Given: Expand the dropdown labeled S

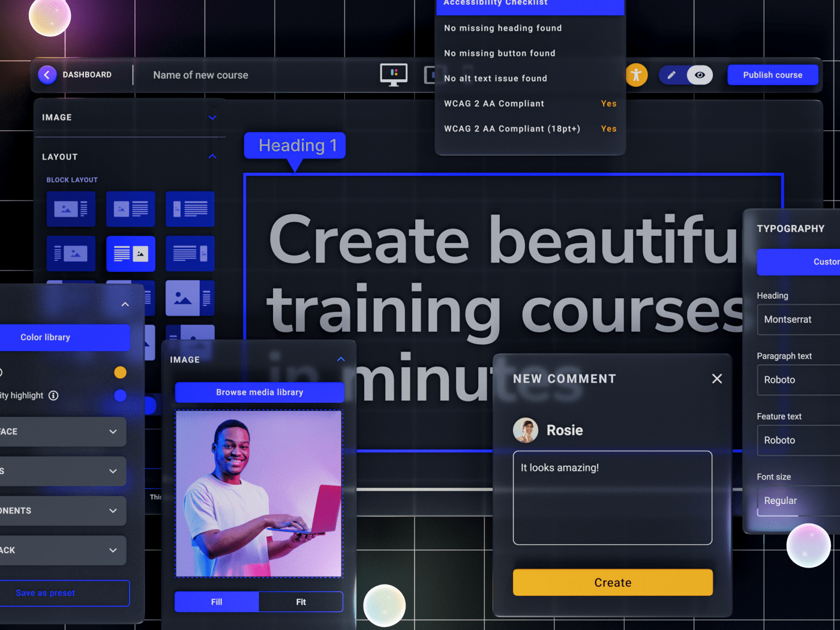Looking at the screenshot, I should pos(63,471).
